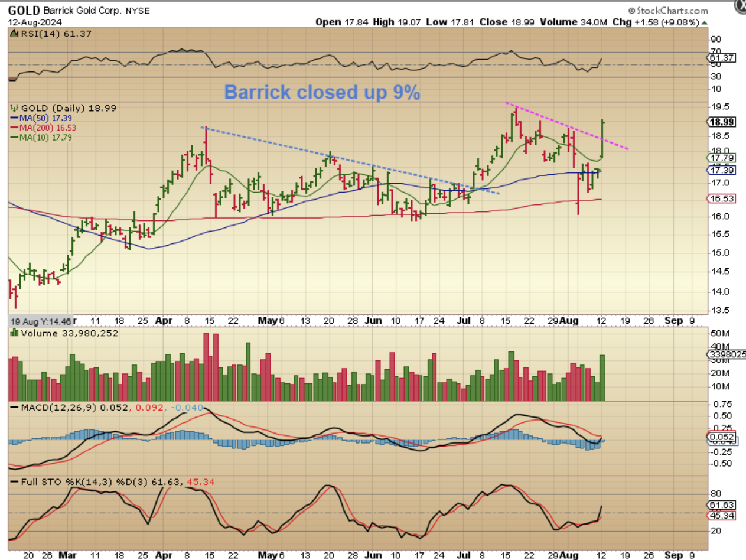Click the latest green volume bar for 12 Aug
This screenshot has width=746, height=560.
click(602, 378)
